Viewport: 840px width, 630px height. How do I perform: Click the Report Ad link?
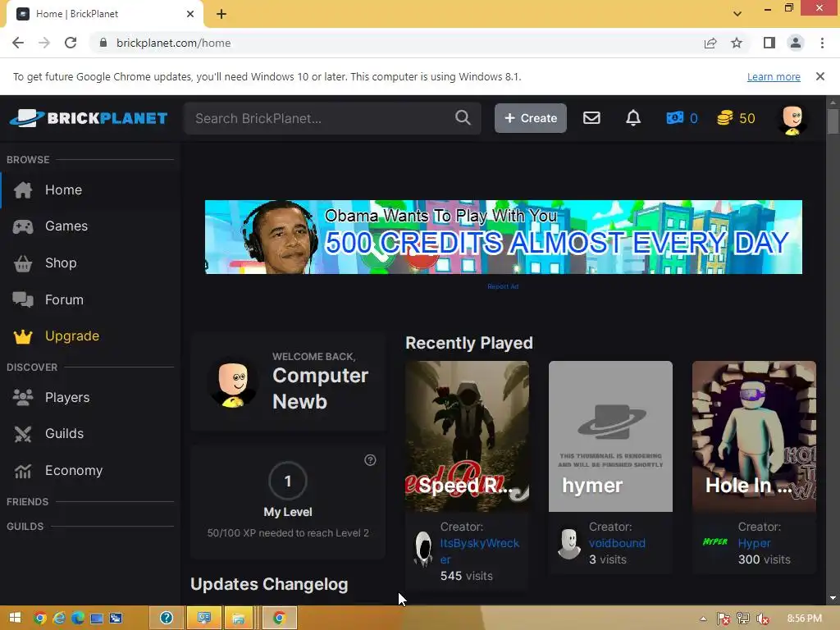pos(503,286)
